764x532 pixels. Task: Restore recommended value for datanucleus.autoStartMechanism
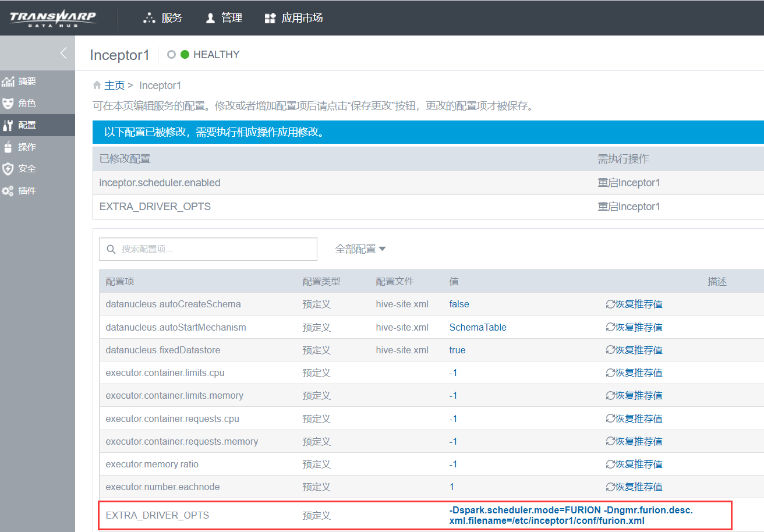click(634, 327)
